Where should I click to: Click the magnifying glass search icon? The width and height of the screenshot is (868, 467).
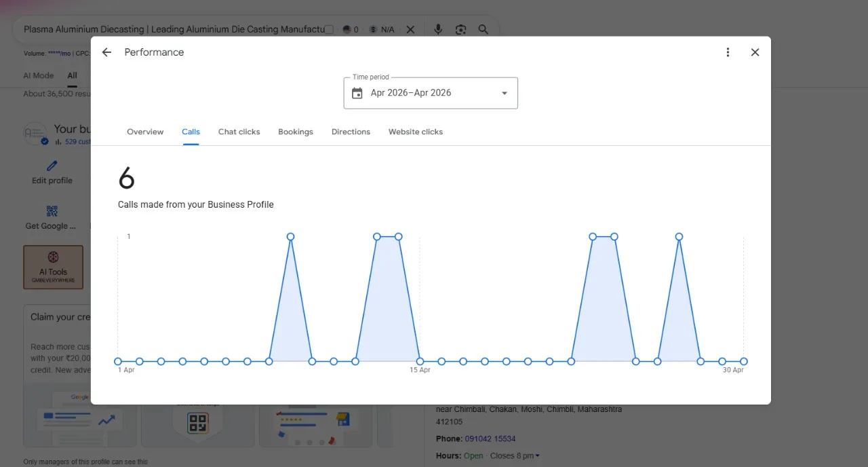[x=484, y=29]
